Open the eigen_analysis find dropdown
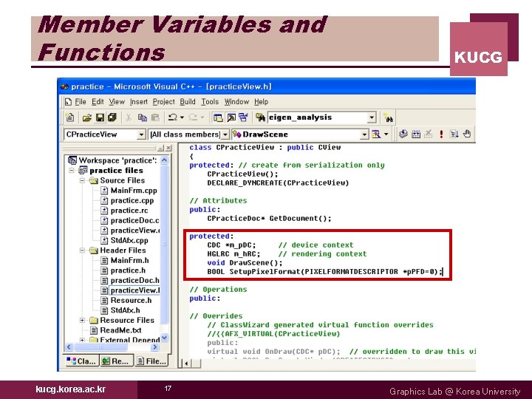 372,117
